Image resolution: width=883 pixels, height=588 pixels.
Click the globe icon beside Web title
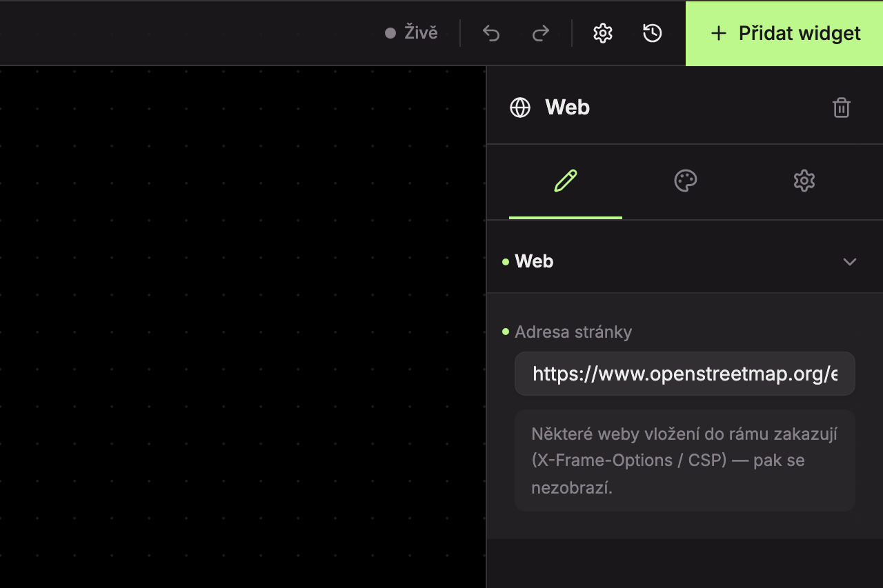(x=520, y=108)
